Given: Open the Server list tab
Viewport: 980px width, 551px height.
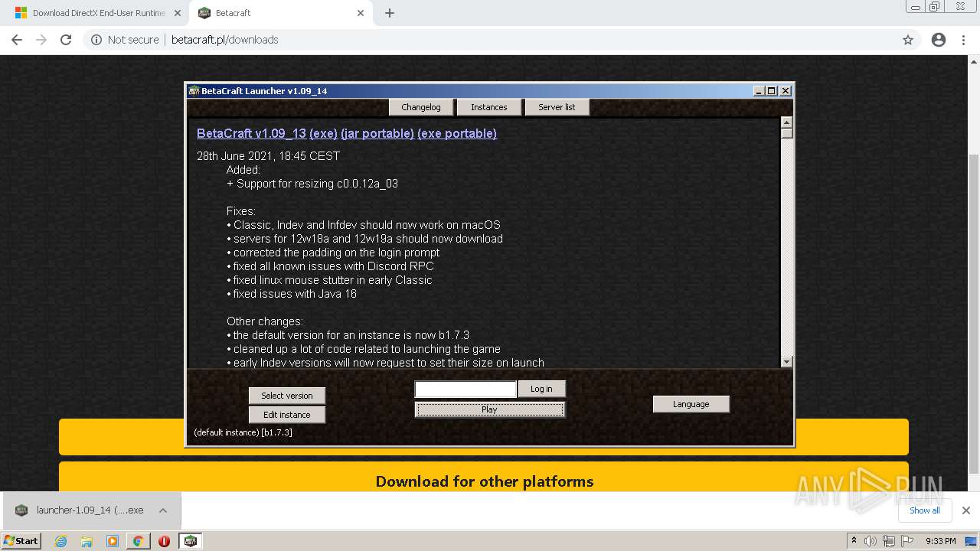Looking at the screenshot, I should pos(557,107).
